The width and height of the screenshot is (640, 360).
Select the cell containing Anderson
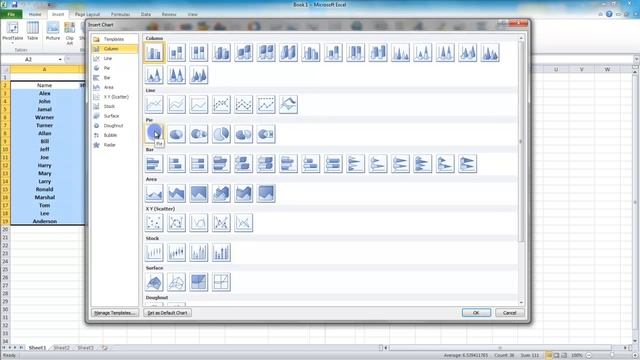pyautogui.click(x=45, y=221)
